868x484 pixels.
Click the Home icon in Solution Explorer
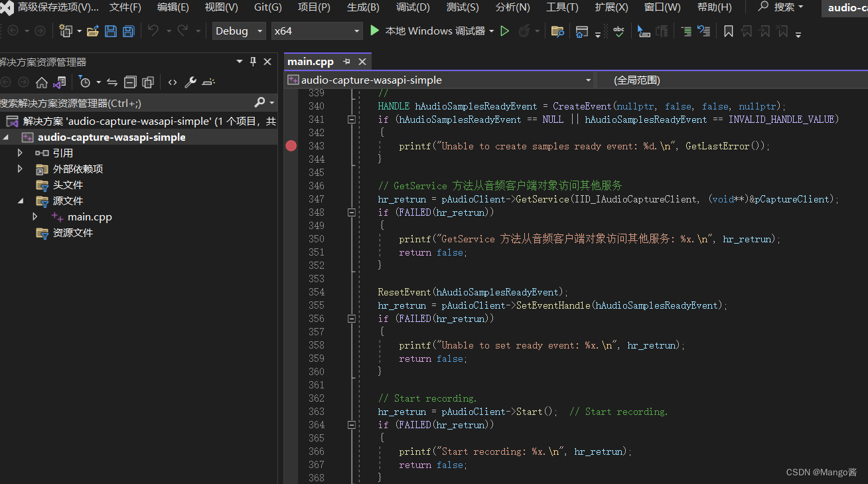(41, 82)
